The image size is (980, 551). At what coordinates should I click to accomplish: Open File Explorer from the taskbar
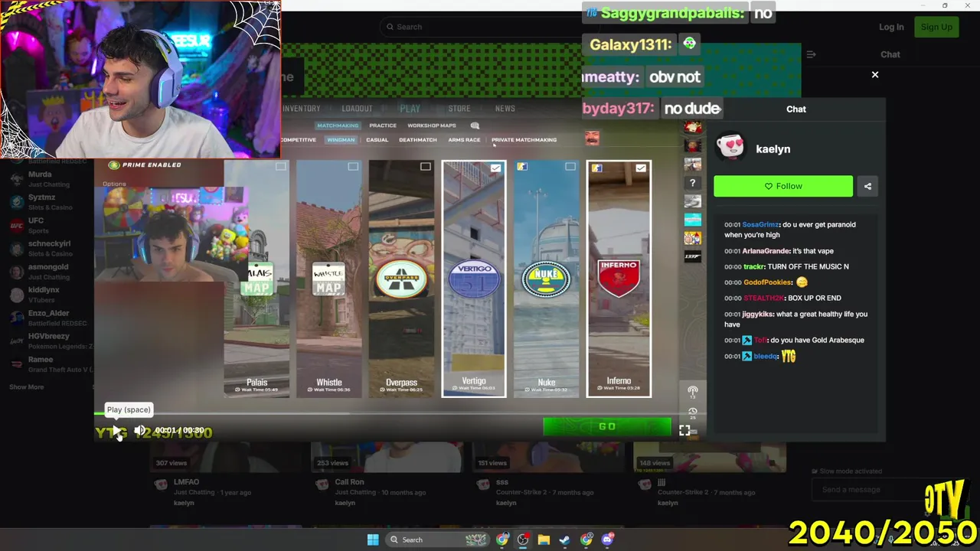coord(544,540)
